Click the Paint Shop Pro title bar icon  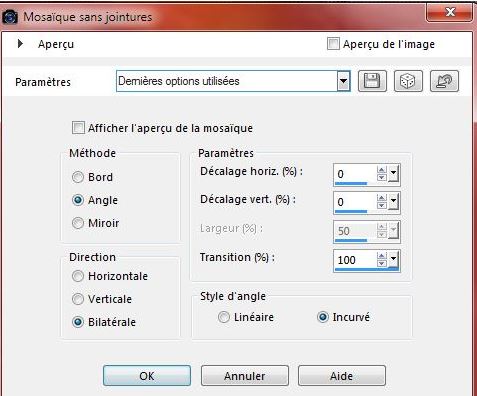click(10, 17)
